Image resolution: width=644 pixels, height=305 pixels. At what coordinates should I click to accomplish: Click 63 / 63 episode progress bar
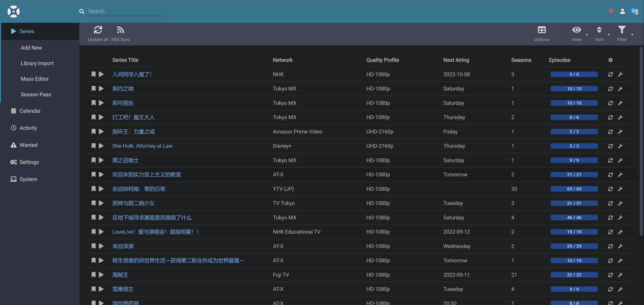tap(574, 189)
